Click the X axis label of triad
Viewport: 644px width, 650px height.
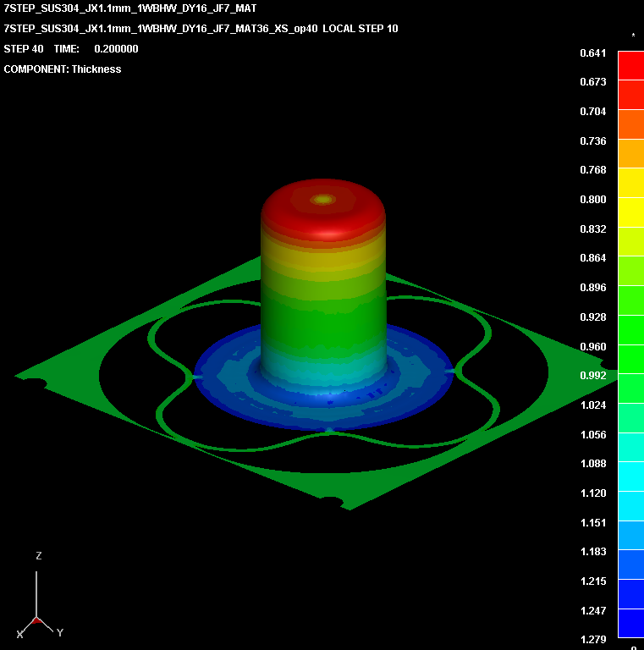click(20, 634)
